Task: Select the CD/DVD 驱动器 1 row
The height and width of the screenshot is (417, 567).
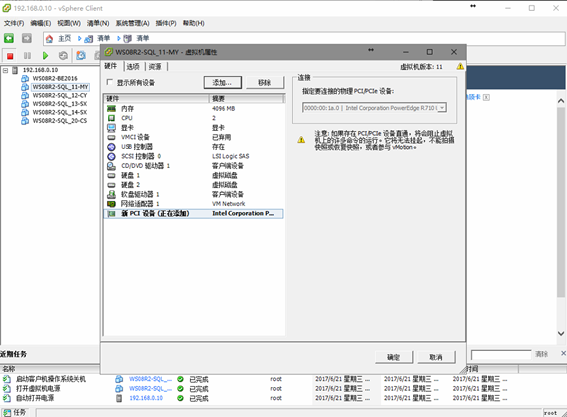Action: pyautogui.click(x=193, y=166)
